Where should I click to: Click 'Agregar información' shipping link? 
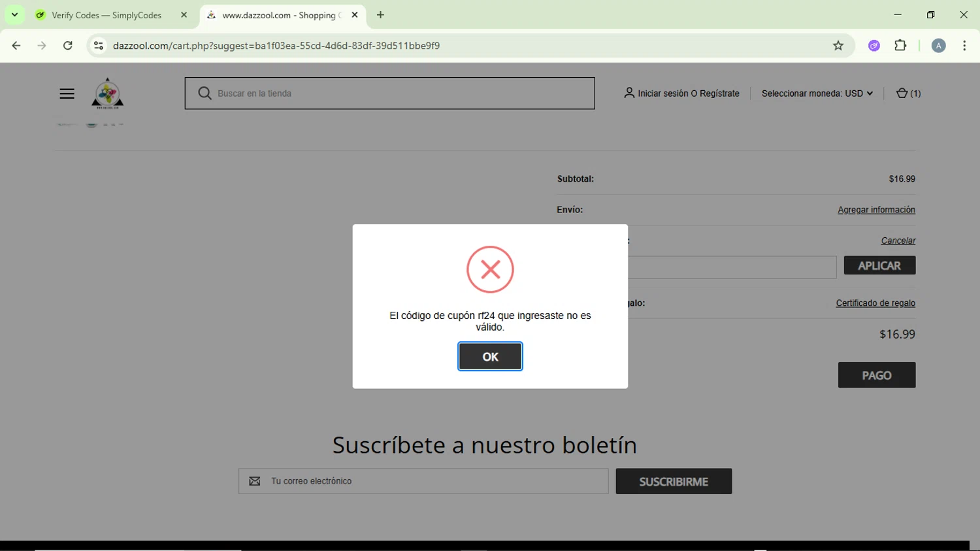point(876,210)
